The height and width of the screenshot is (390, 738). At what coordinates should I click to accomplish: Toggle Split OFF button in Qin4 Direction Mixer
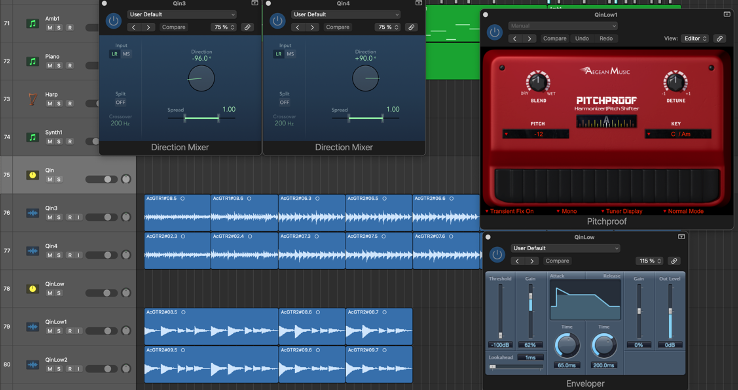[284, 102]
